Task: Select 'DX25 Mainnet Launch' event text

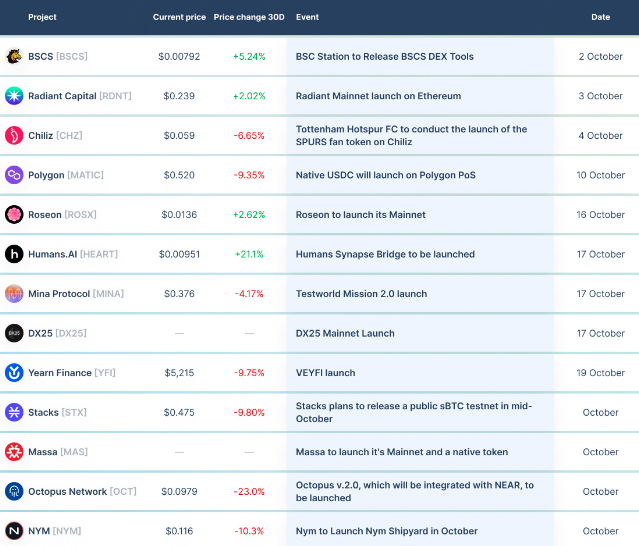Action: tap(345, 333)
